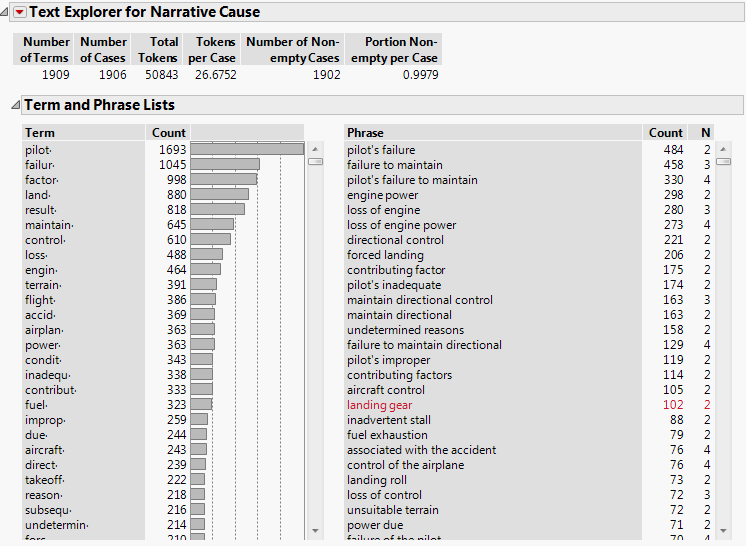Open the red triangle Text Explorer menu

19,13
